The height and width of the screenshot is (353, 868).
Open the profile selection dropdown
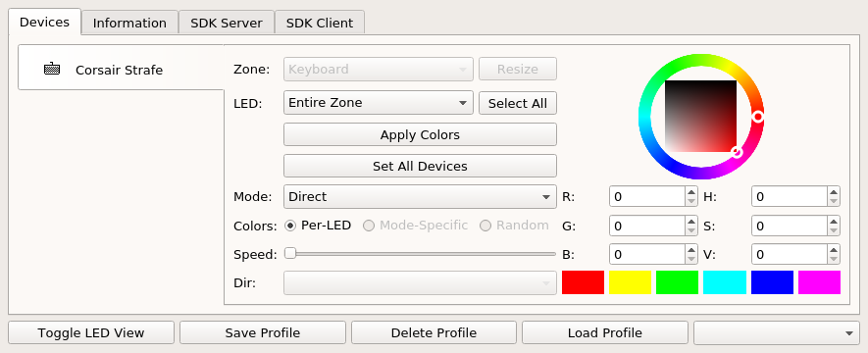click(x=775, y=332)
